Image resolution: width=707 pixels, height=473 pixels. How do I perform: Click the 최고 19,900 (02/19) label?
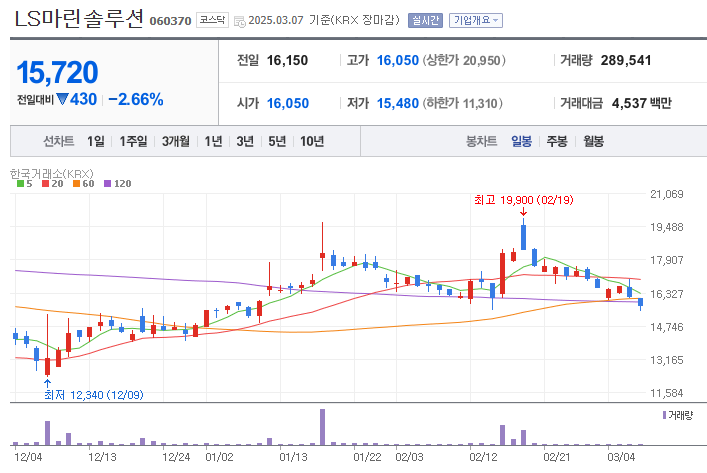click(523, 200)
